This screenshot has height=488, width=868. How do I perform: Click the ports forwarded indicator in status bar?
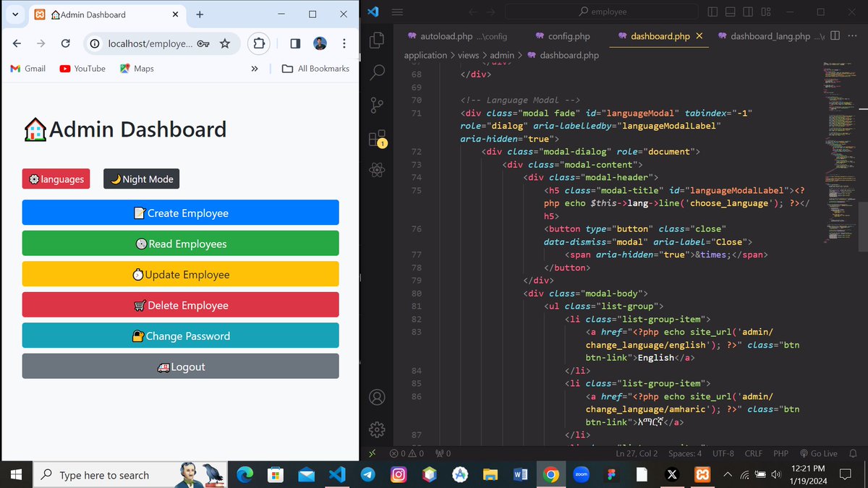tap(443, 453)
